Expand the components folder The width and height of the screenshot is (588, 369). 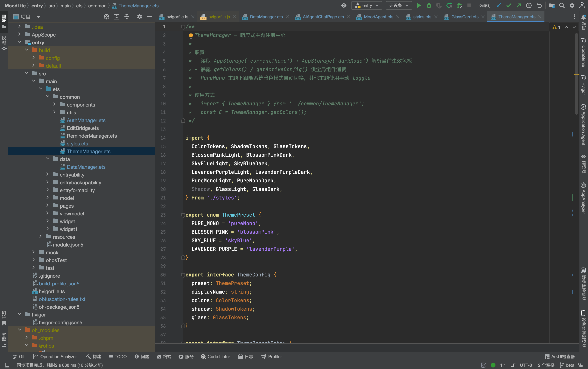click(x=54, y=104)
